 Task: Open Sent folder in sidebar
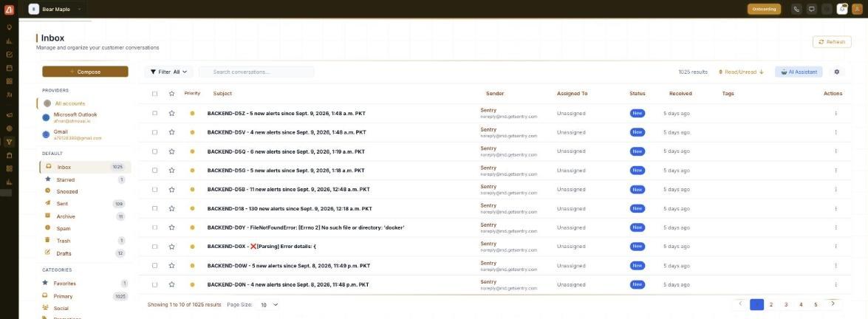[83, 204]
